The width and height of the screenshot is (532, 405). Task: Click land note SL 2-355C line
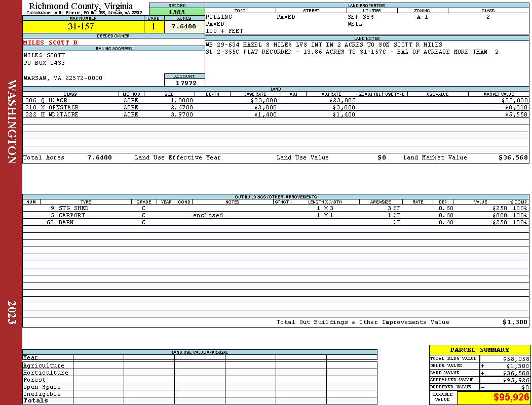click(352, 52)
